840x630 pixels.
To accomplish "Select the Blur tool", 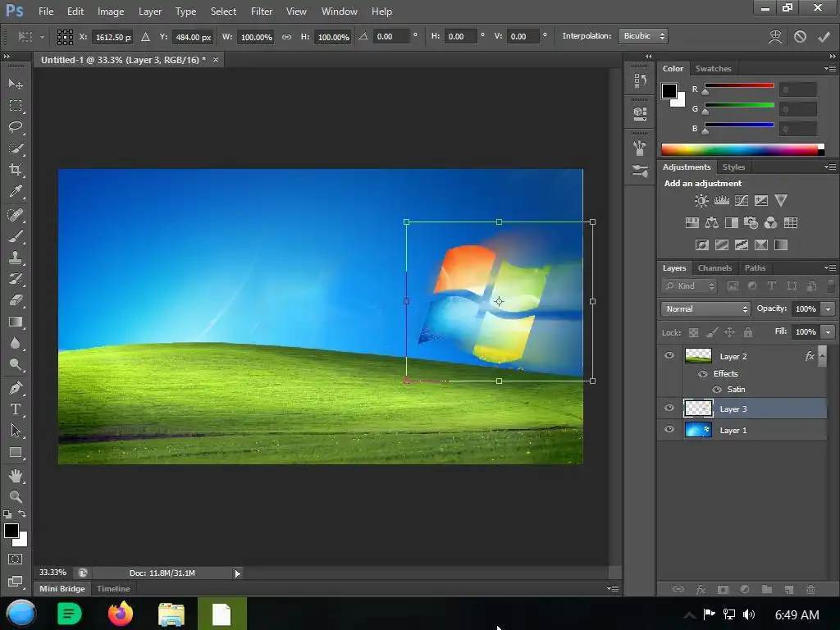I will point(16,343).
